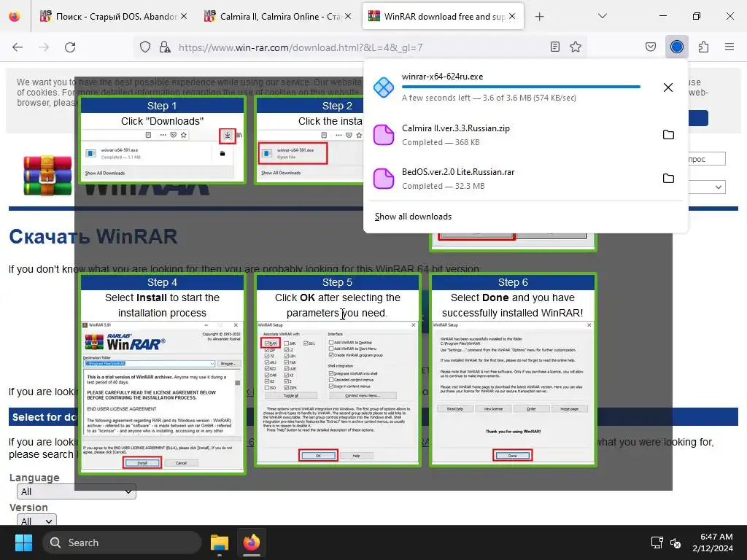Click the WinRAR books logo

click(x=47, y=175)
